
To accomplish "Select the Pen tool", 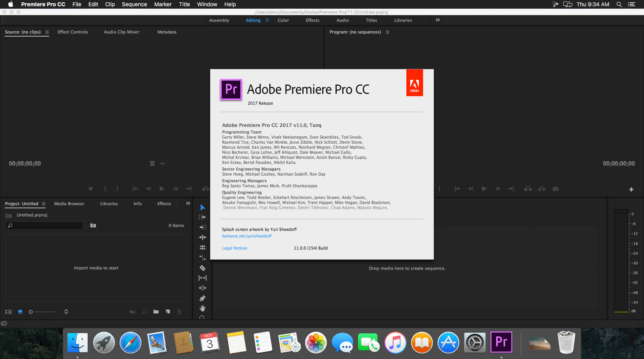I will point(203,298).
